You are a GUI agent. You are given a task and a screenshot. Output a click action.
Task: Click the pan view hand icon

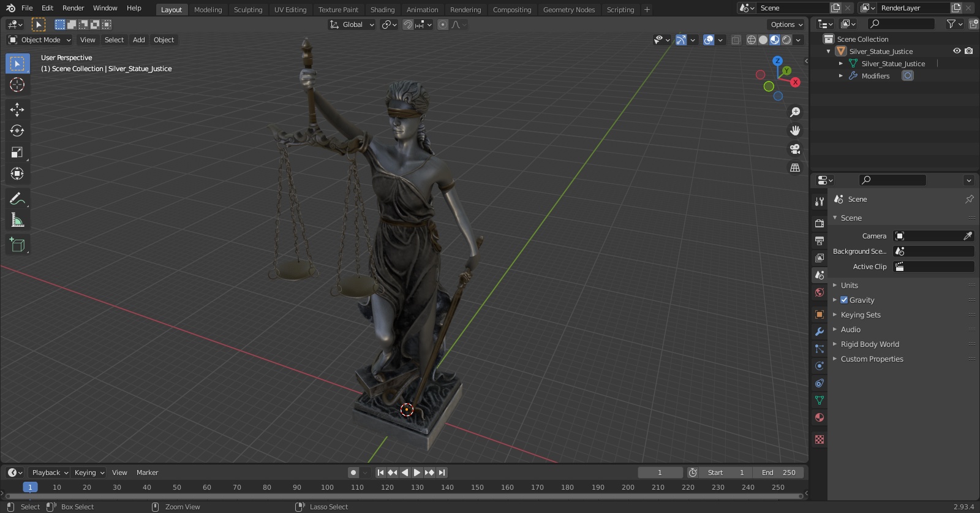(x=795, y=131)
